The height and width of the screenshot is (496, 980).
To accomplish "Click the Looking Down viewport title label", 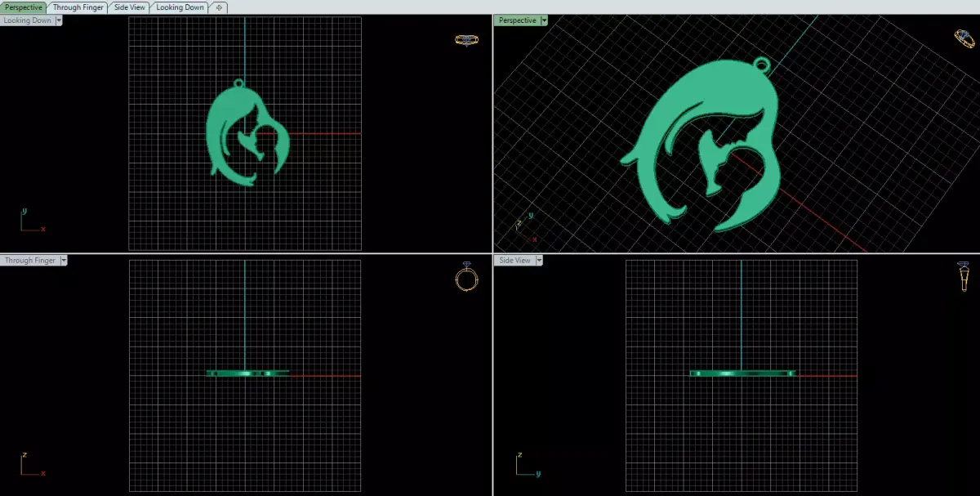I will 28,20.
